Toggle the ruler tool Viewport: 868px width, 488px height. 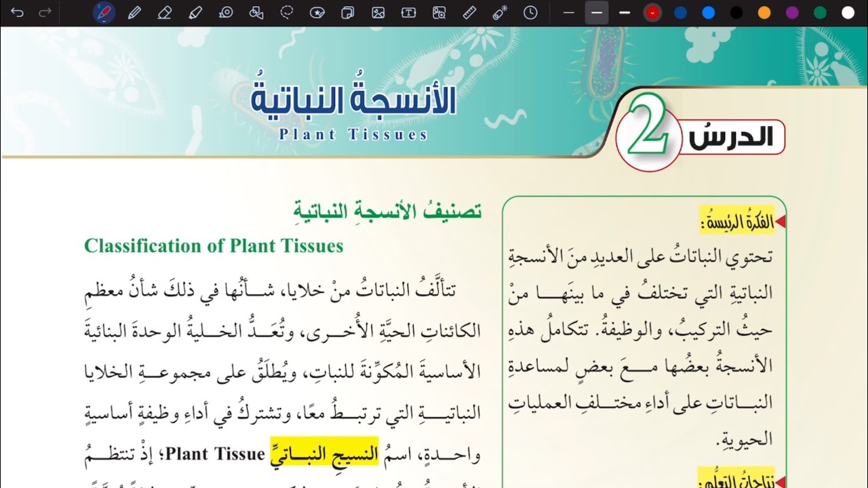[469, 12]
